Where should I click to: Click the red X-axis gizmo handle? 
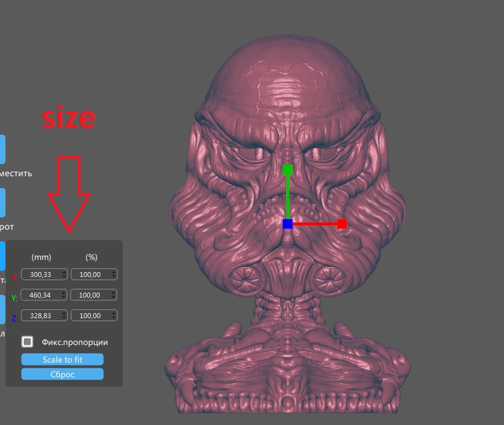pos(342,224)
